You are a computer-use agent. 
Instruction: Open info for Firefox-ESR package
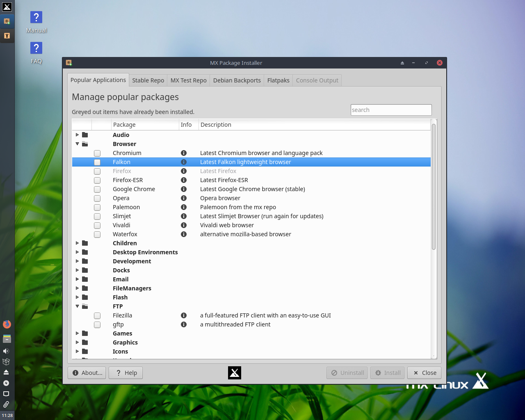(184, 180)
